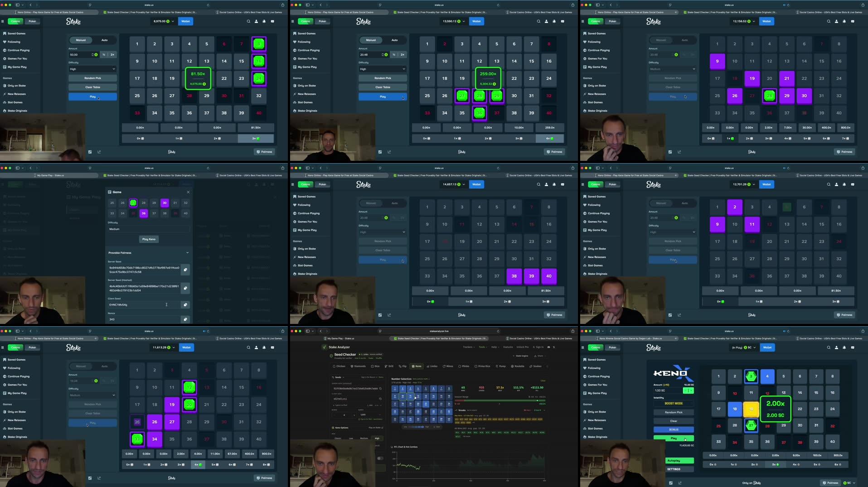Close the Game dialog with the X

click(x=188, y=192)
